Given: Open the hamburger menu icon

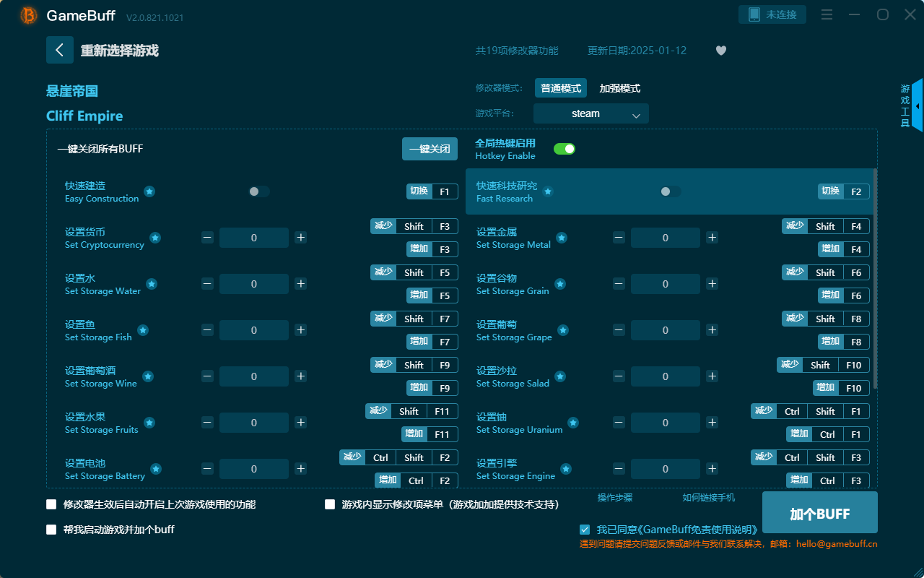Looking at the screenshot, I should 827,14.
